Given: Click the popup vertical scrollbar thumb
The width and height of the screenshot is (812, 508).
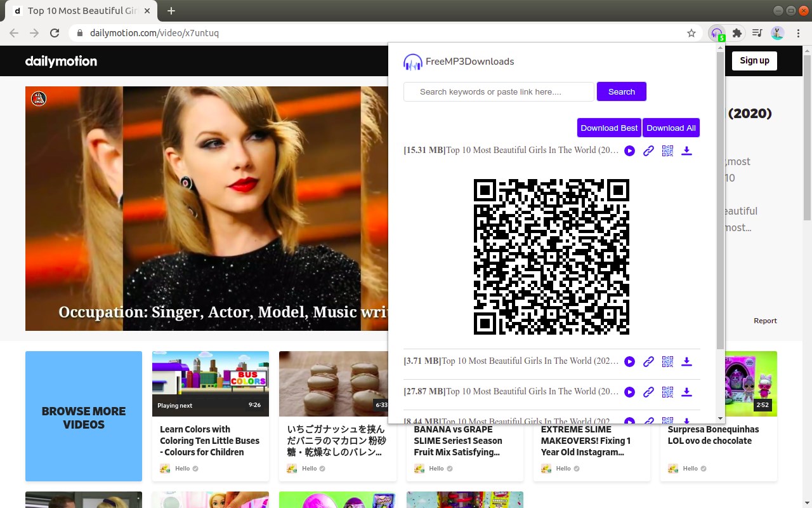Looking at the screenshot, I should point(720,200).
